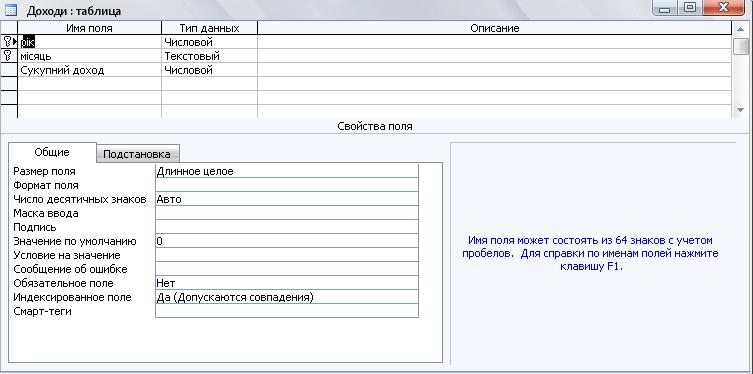Click the Значение по умолчанию field
753x374 pixels.
[287, 241]
